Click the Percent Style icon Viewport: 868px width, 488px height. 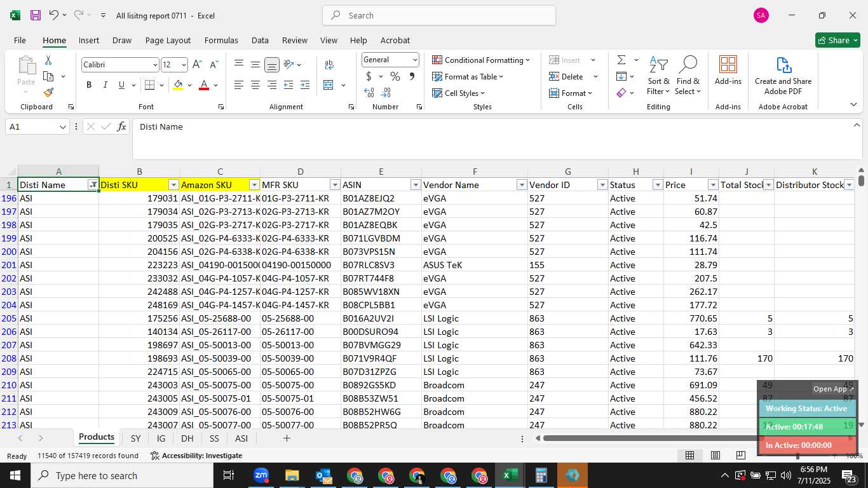(x=395, y=77)
